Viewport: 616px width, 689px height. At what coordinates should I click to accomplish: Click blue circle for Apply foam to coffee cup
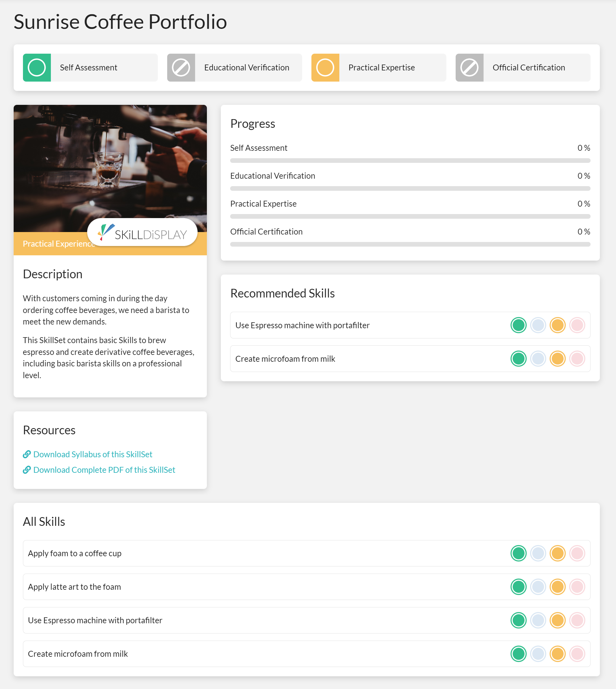tap(538, 553)
